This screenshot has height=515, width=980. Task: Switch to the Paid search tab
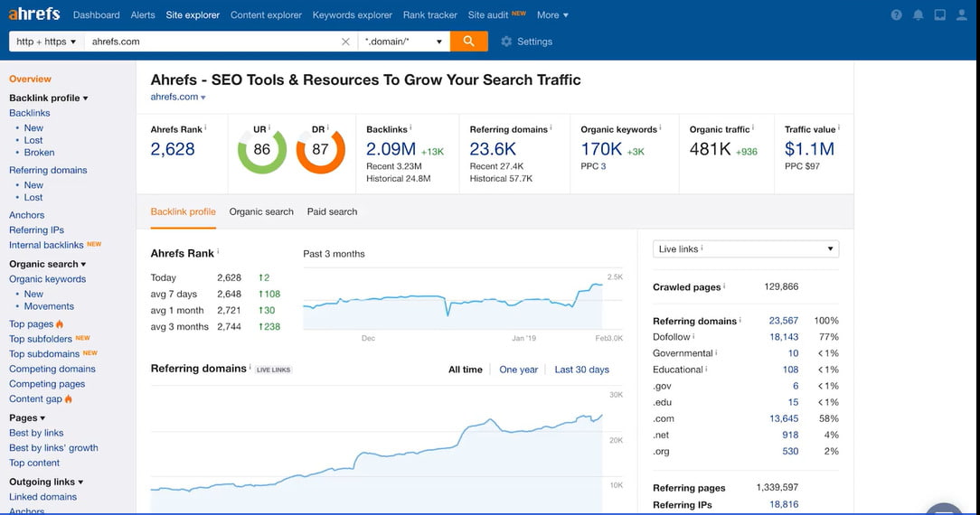tap(332, 211)
